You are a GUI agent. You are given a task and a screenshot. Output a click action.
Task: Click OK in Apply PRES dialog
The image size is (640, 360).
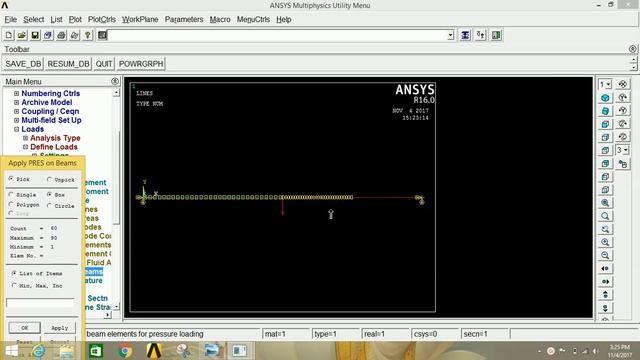24,328
